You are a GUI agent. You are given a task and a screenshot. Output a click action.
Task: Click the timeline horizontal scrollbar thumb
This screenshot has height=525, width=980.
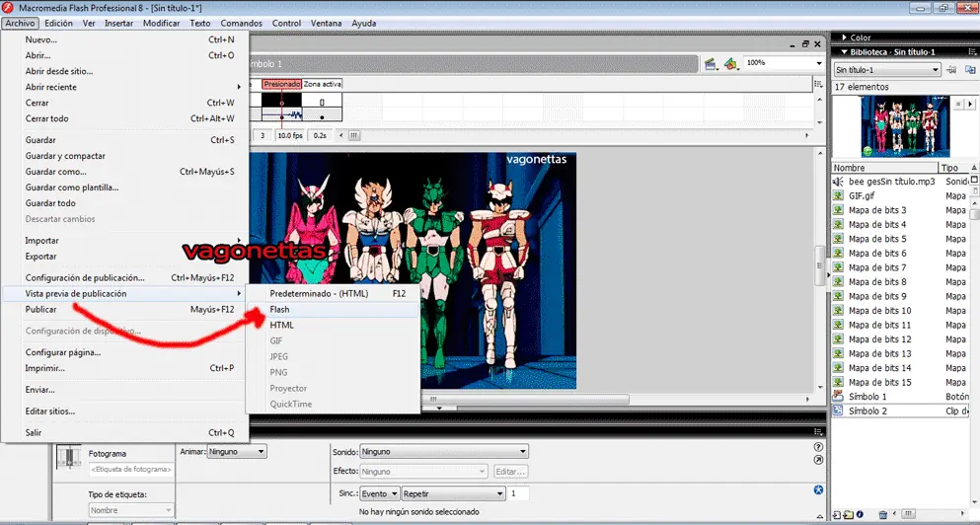[354, 135]
